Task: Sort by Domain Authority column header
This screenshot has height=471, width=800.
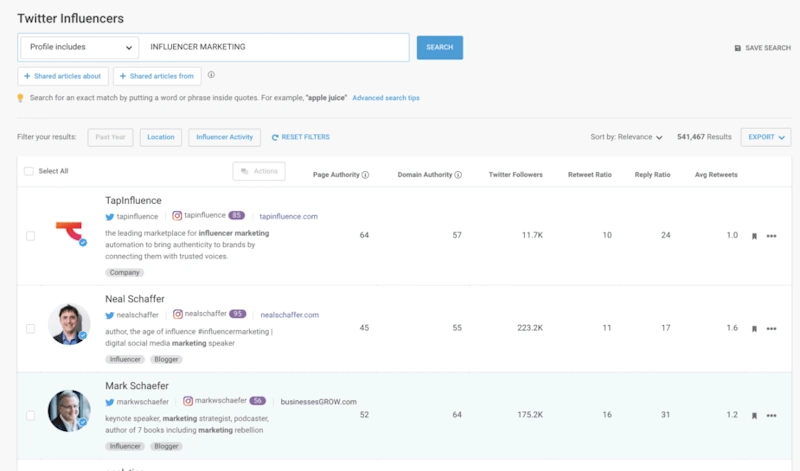Action: click(425, 175)
